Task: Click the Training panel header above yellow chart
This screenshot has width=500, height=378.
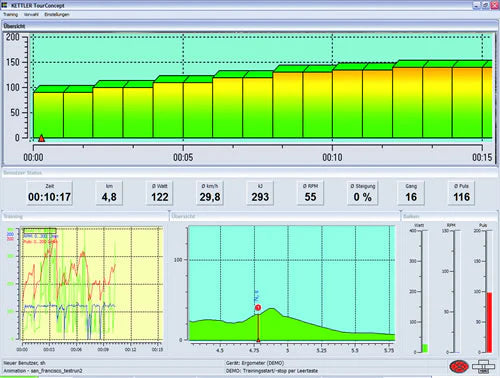Action: click(85, 216)
